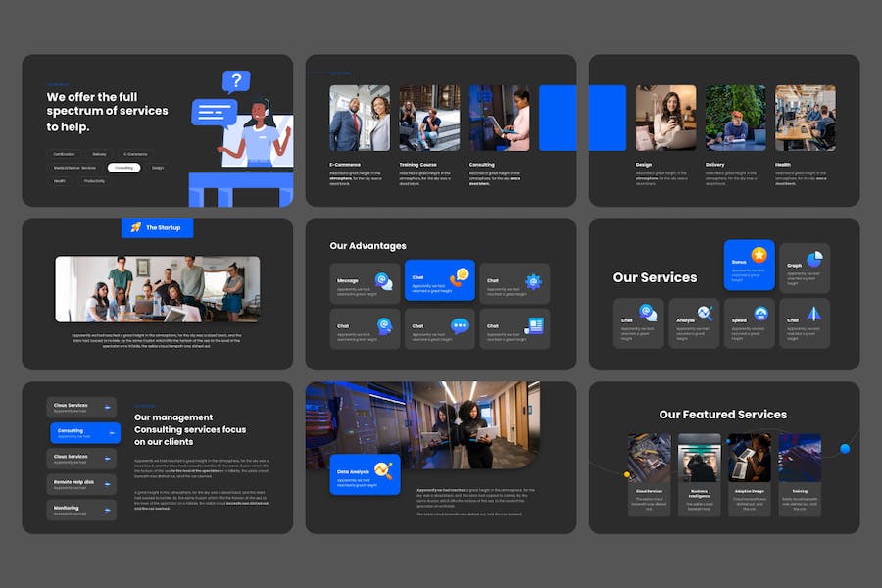Select the white Consulting tag pill
Viewport: 882px width, 588px height.
[x=123, y=168]
